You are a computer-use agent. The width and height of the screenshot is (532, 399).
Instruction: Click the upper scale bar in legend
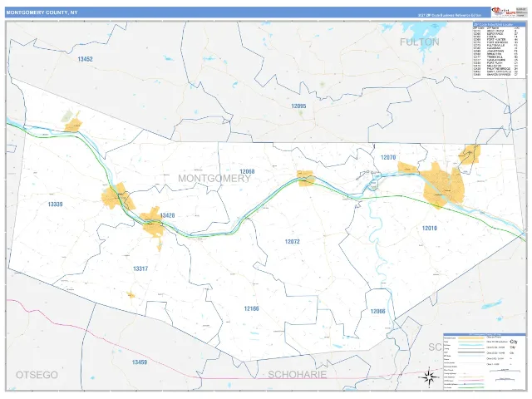(x=505, y=371)
